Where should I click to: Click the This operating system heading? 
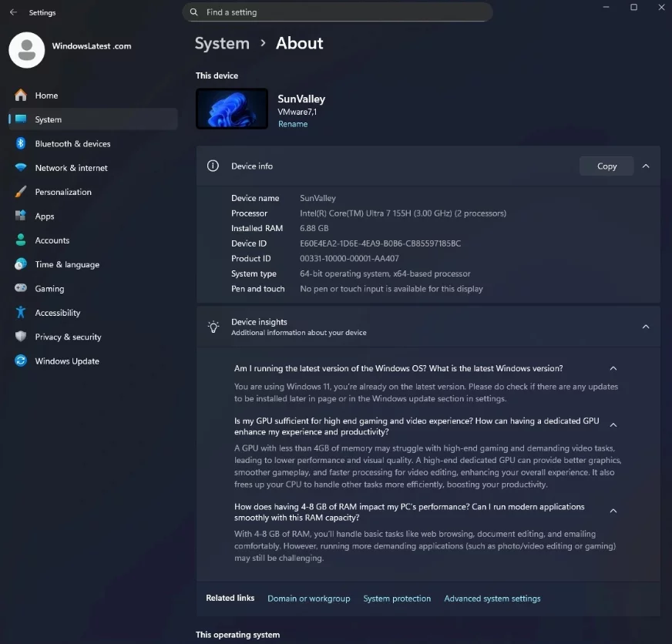click(x=238, y=635)
